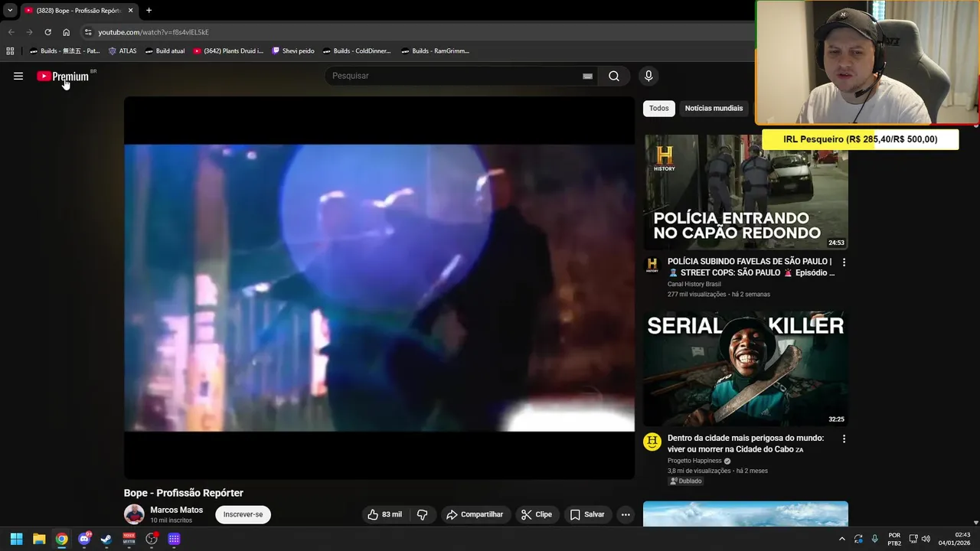
Task: Play the SERIAL KILLER thumbnail video
Action: (x=746, y=369)
